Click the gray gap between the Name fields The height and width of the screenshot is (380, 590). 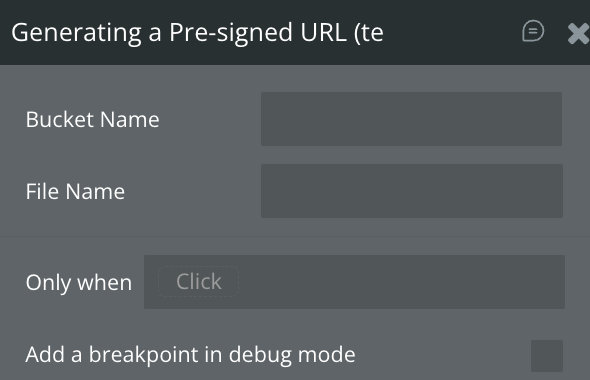(412, 155)
